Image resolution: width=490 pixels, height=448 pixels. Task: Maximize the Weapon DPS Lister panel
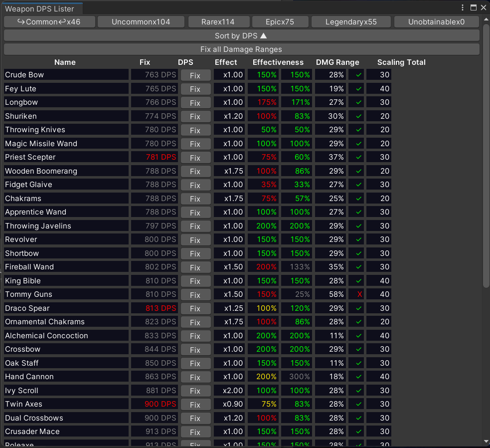[474, 7]
